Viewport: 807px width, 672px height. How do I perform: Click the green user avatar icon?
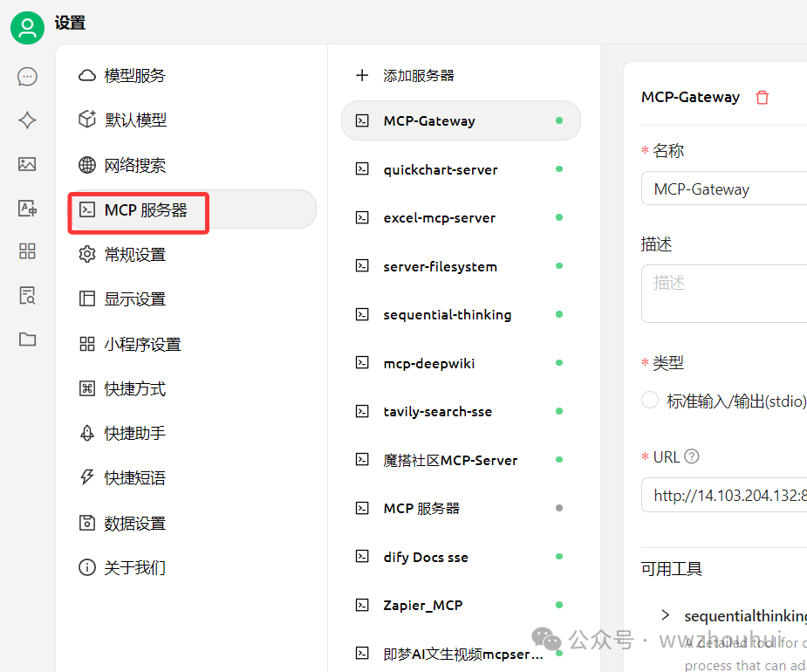[27, 28]
